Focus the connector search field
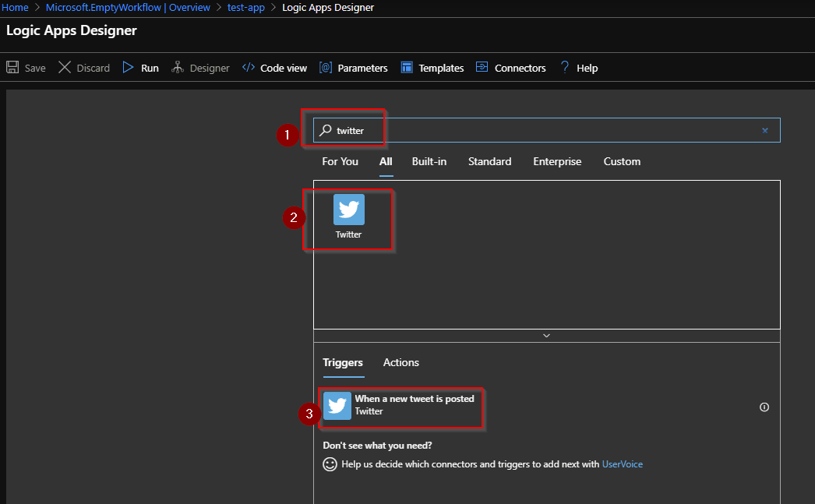815x504 pixels. point(547,130)
